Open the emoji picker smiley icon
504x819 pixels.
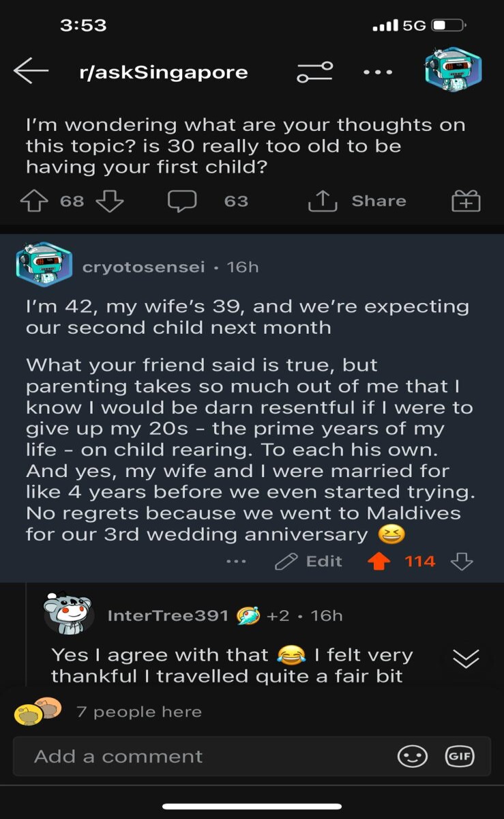pyautogui.click(x=413, y=756)
